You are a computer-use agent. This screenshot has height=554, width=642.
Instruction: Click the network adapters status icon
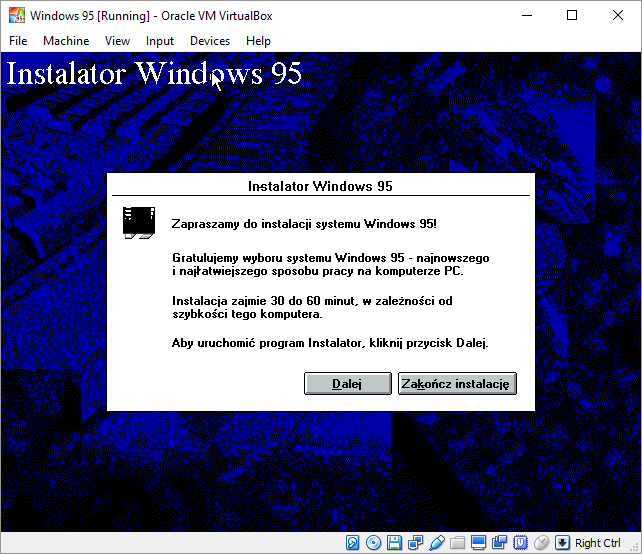click(416, 543)
